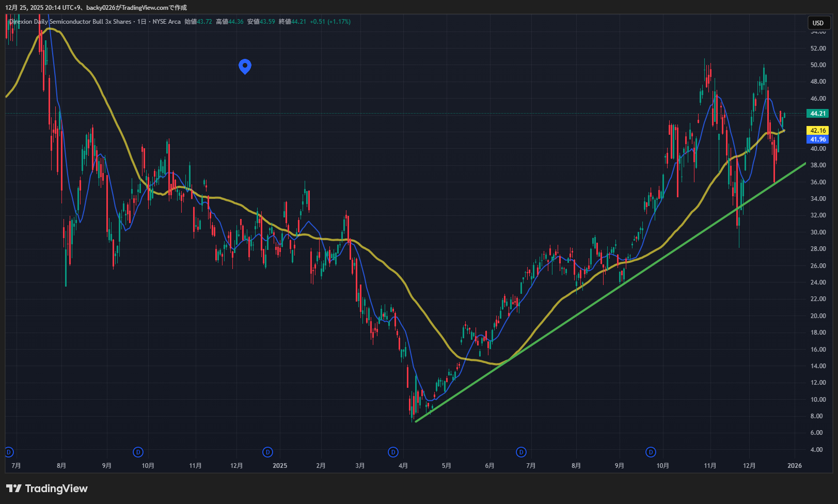The width and height of the screenshot is (838, 504).
Task: Select the D marker beside the 2025 label
Action: pyautogui.click(x=267, y=452)
